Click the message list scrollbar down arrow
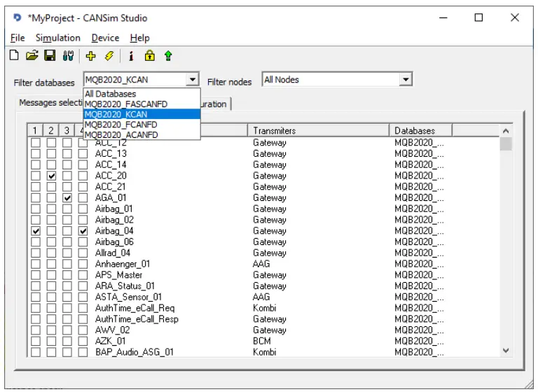Image resolution: width=538 pixels, height=392 pixels. [x=506, y=351]
